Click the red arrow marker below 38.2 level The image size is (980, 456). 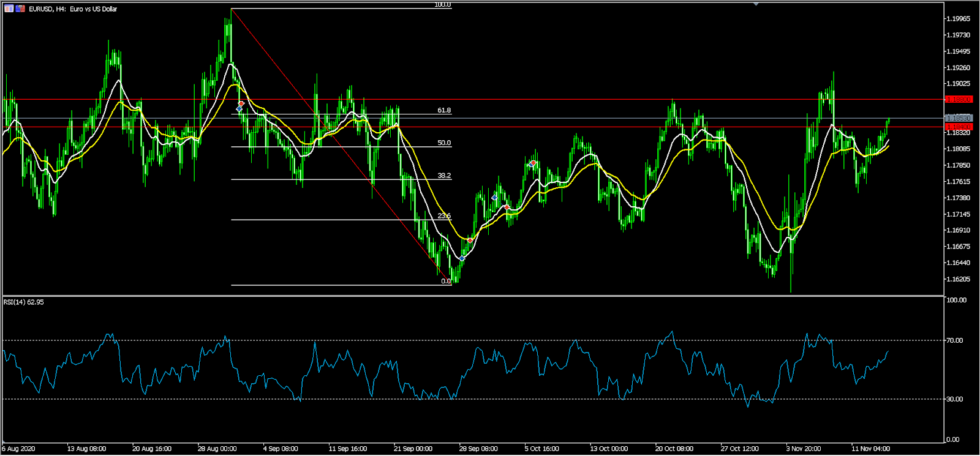507,207
